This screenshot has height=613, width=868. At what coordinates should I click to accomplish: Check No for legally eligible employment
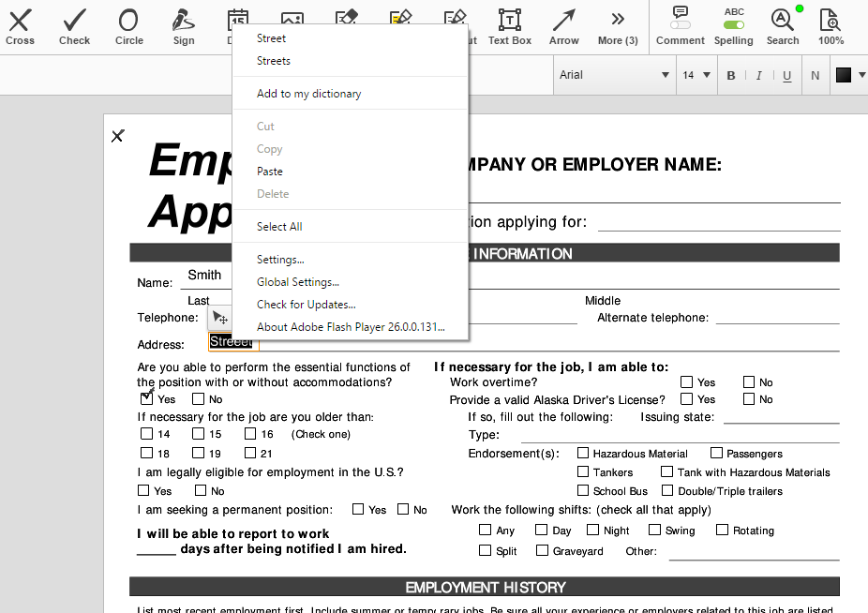[201, 490]
